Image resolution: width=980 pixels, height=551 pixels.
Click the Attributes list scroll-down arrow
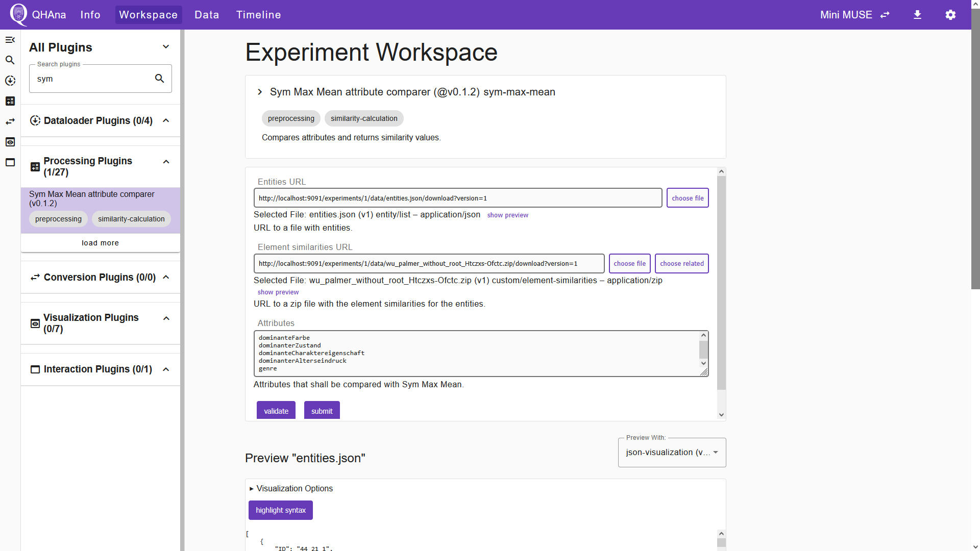point(703,363)
